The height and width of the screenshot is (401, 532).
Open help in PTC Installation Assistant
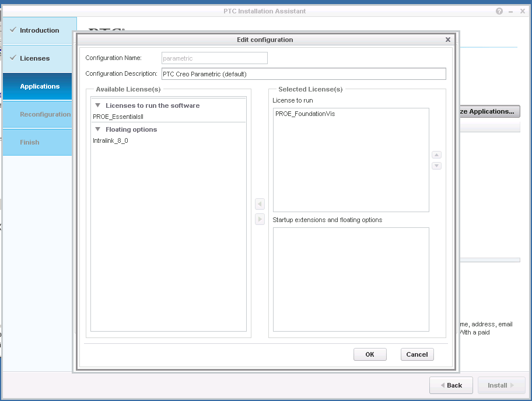(499, 11)
